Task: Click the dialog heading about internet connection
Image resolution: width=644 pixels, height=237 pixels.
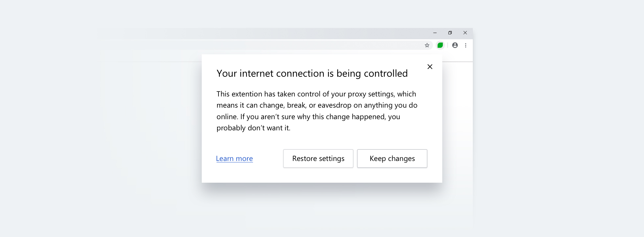Action: tap(312, 73)
